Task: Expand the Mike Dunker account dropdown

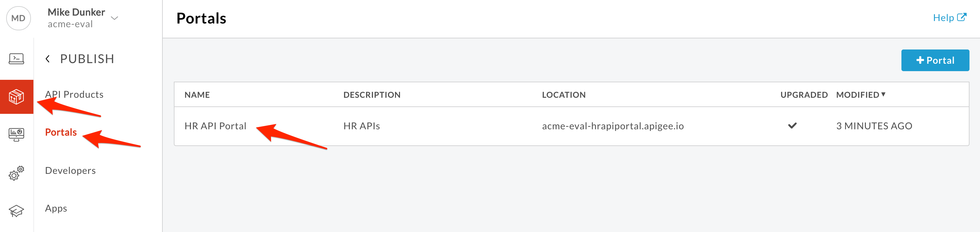Action: click(114, 18)
